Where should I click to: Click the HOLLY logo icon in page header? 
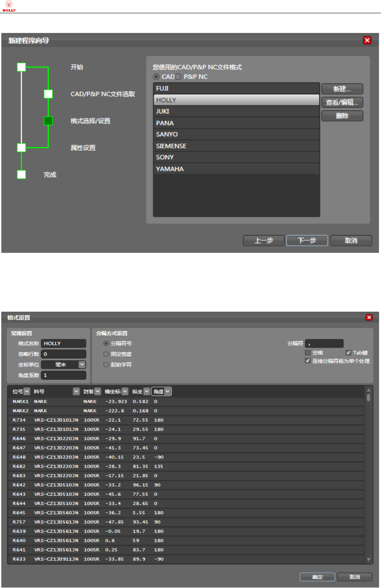point(9,6)
